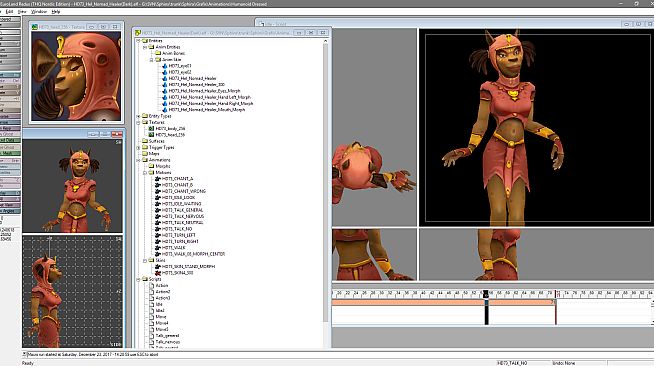Click the tree panel vertical scrollbar
Screen dimensions: 654x366
click(326, 193)
